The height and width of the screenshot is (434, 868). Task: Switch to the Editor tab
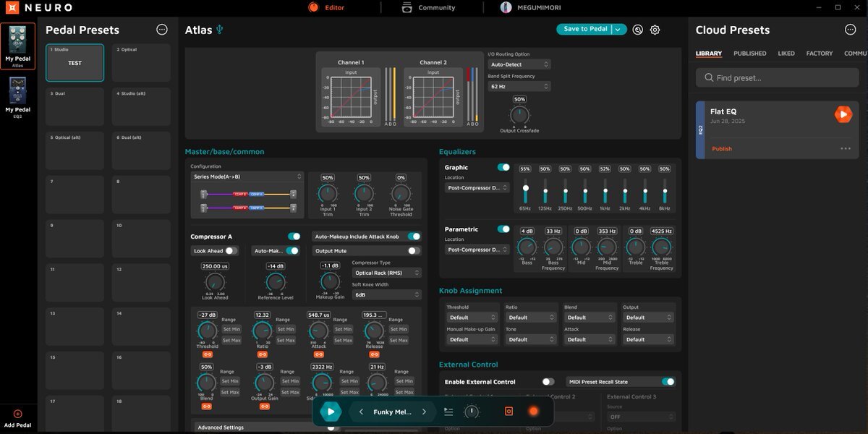click(x=326, y=7)
